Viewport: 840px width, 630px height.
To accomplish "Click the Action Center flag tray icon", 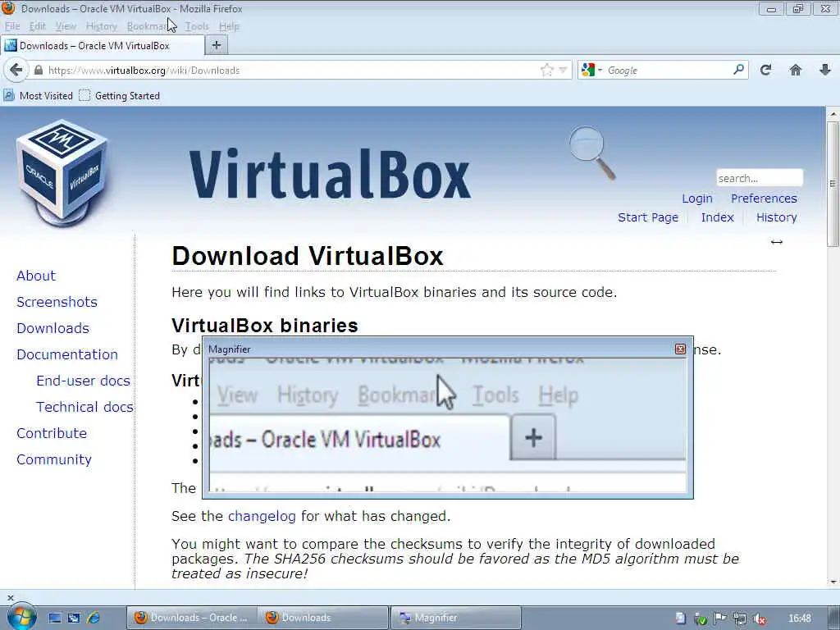I will point(719,619).
